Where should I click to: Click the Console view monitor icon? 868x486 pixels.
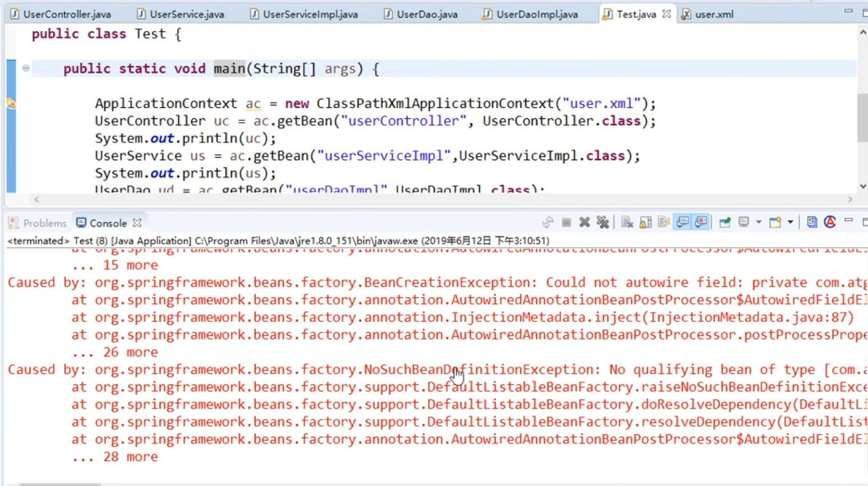[81, 223]
